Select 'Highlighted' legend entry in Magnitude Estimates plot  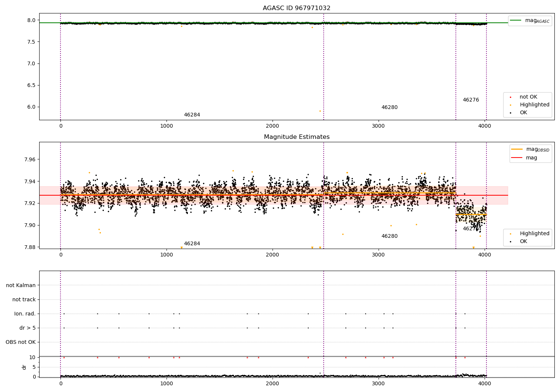535,234
